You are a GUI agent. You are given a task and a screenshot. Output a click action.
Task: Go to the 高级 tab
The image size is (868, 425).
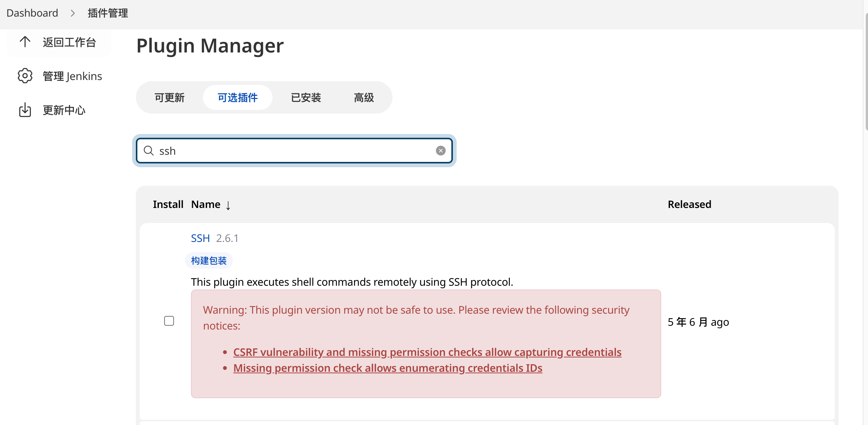pyautogui.click(x=364, y=97)
